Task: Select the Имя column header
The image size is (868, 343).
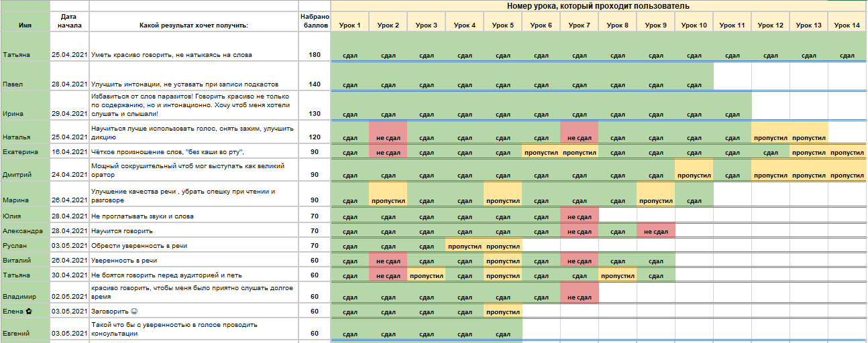Action: click(x=25, y=25)
